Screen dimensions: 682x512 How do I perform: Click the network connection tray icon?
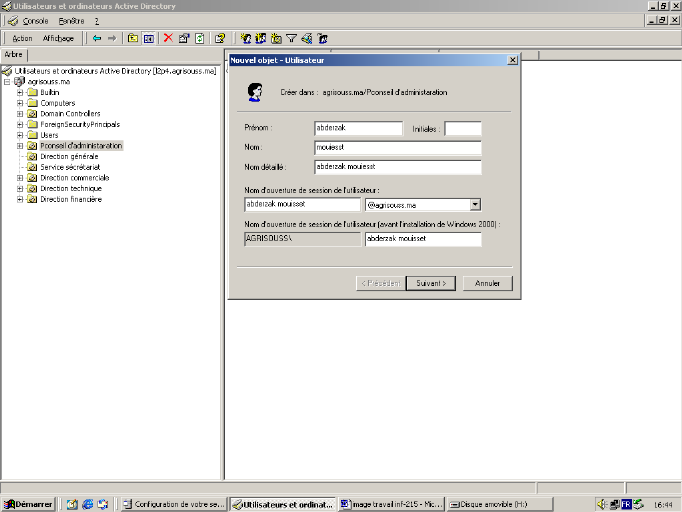(x=615, y=504)
